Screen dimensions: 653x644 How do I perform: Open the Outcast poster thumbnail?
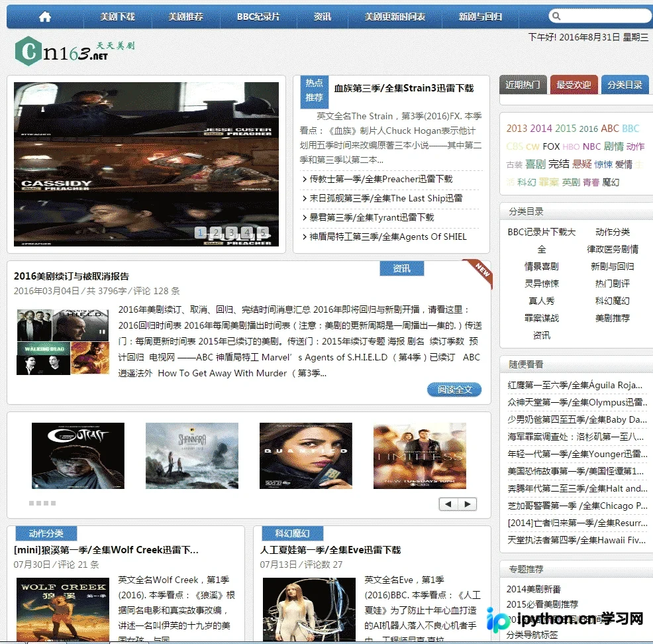pos(78,456)
